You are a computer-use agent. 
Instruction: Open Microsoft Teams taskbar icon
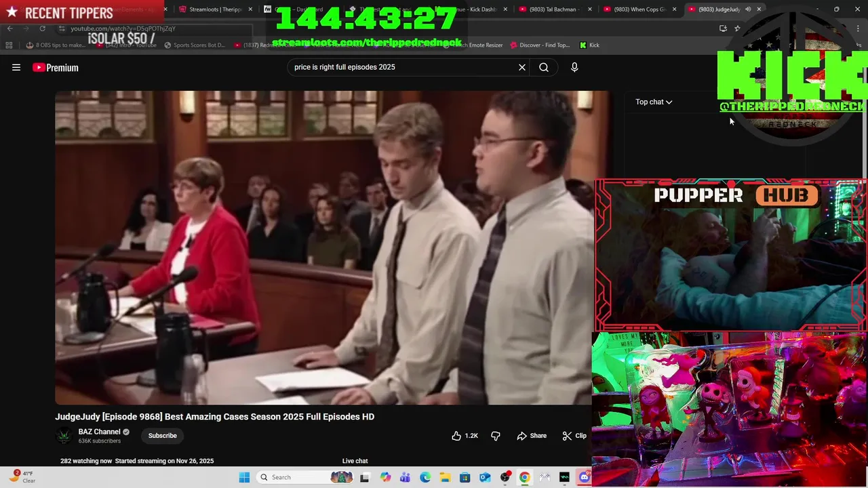tap(406, 477)
